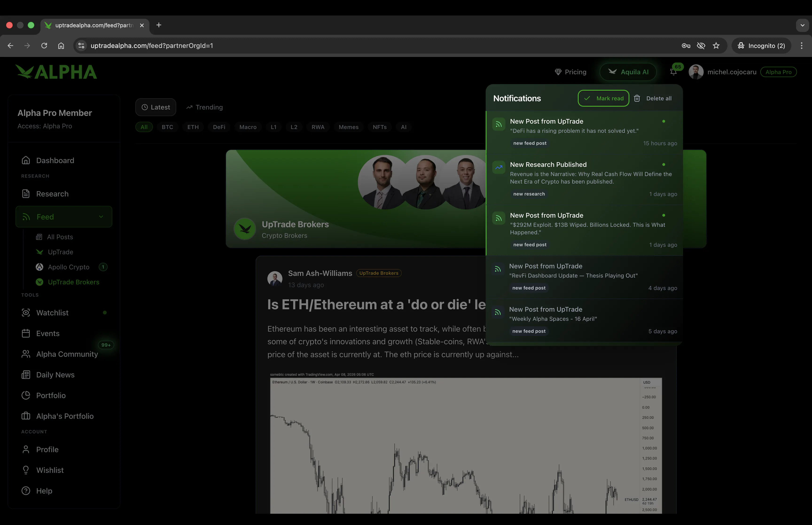Click trend icon of New Research Published notification
This screenshot has height=525, width=812.
(x=499, y=167)
